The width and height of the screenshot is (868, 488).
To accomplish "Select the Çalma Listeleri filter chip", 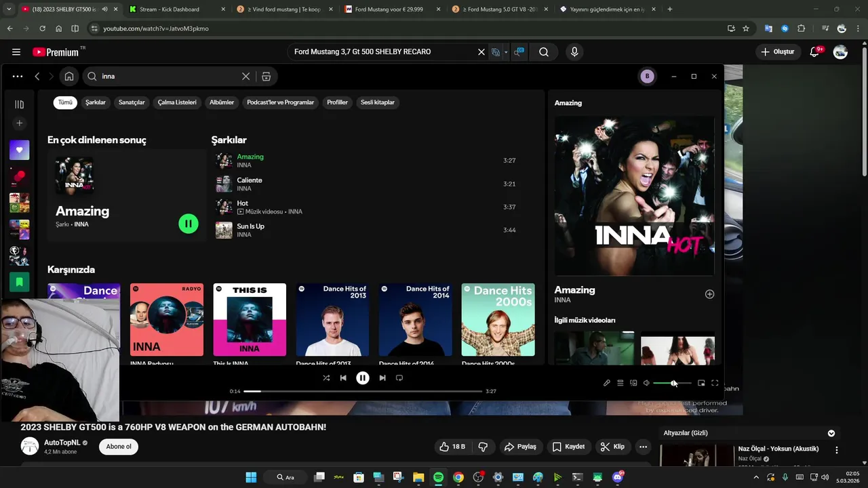I will (x=177, y=102).
